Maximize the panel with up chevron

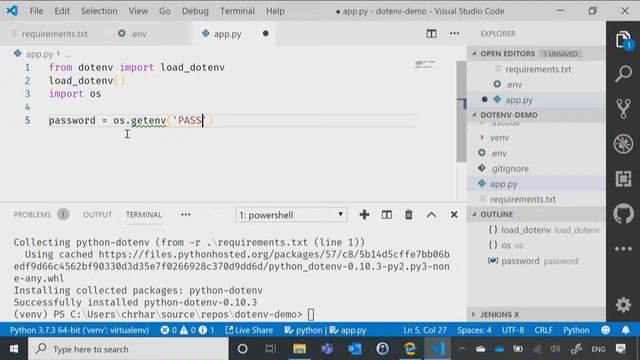[431, 215]
